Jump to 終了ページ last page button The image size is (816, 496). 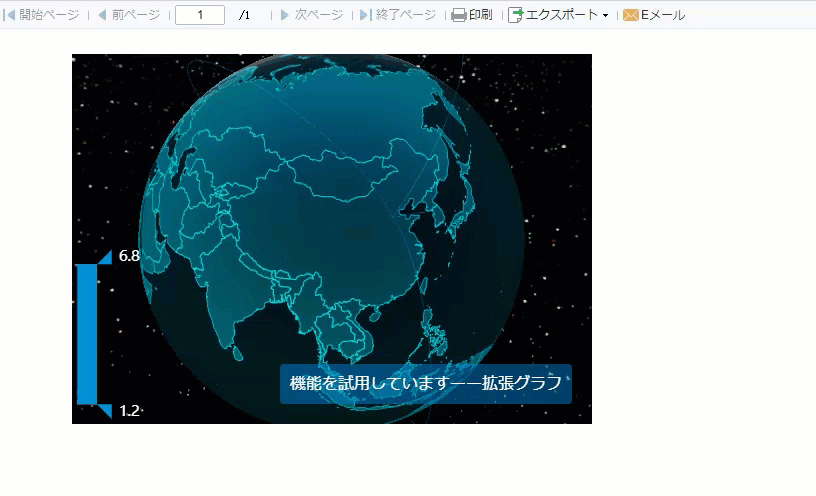point(398,15)
